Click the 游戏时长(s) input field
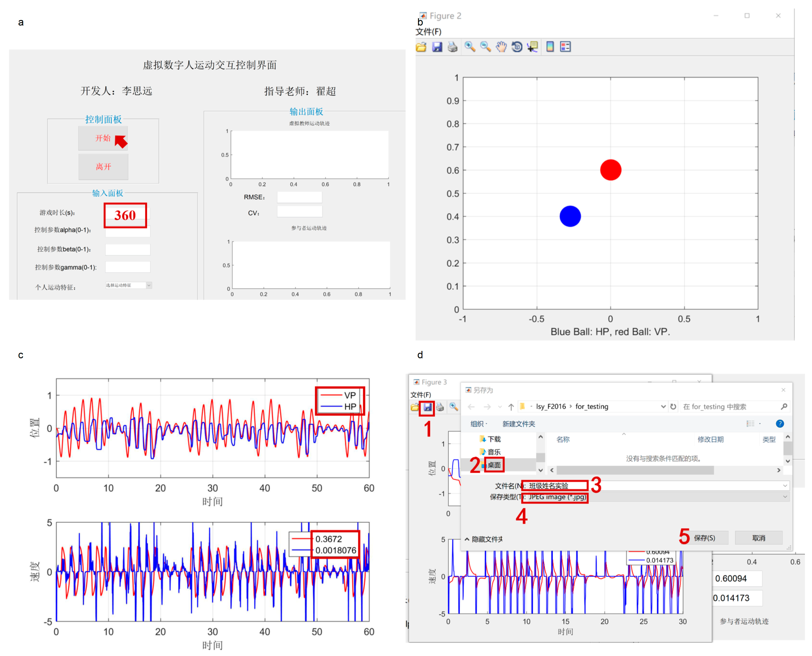 click(x=128, y=213)
